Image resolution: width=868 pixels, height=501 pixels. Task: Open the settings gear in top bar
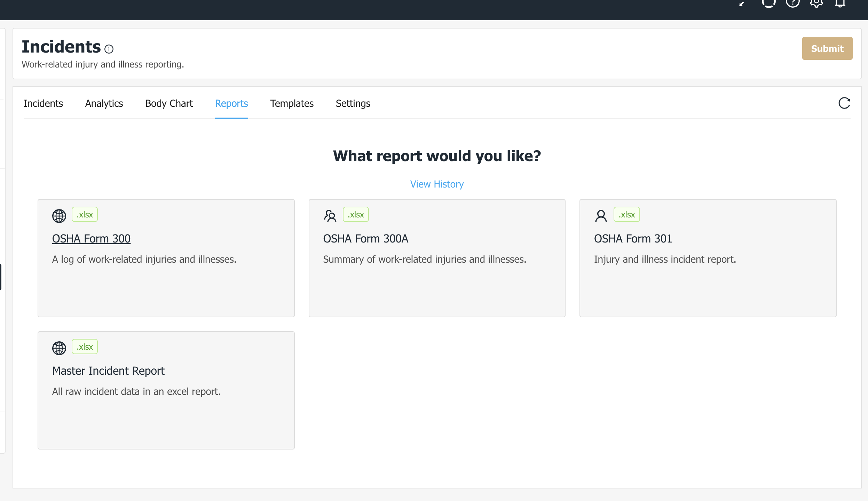(x=816, y=3)
